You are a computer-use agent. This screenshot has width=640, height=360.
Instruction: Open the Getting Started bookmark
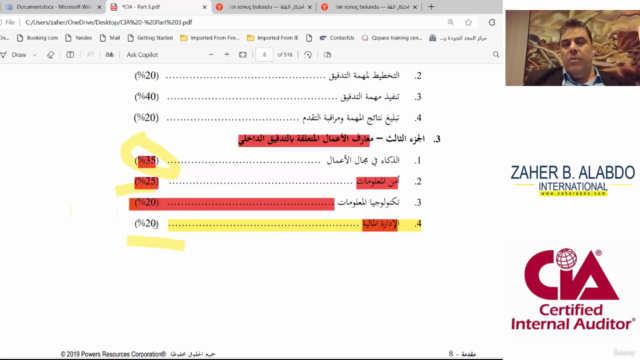click(150, 38)
